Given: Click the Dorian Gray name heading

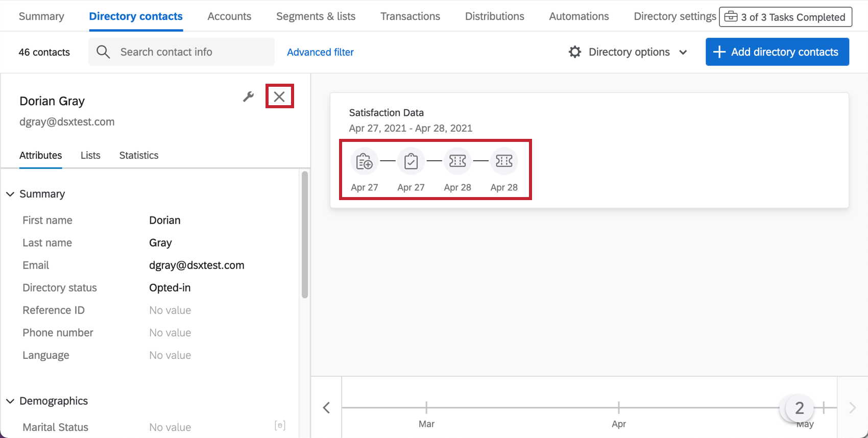Looking at the screenshot, I should point(52,101).
